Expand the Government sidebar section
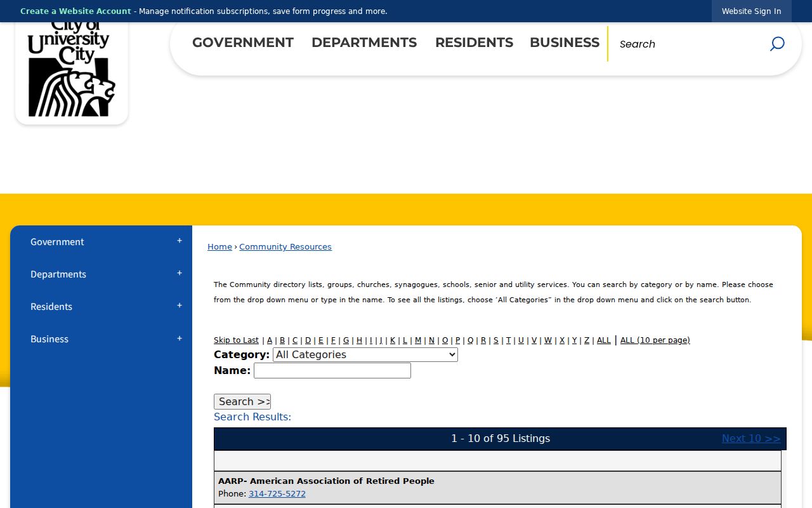The width and height of the screenshot is (812, 508). pos(180,241)
